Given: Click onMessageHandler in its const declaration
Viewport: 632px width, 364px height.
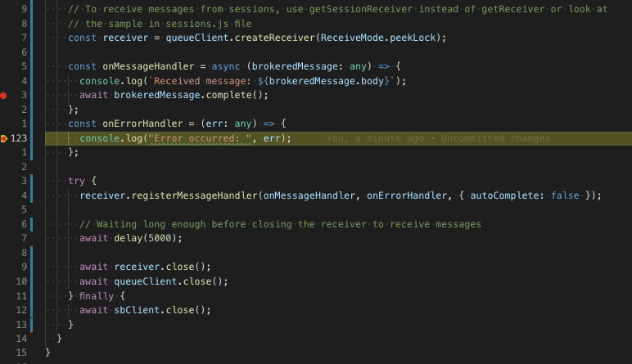Looking at the screenshot, I should pos(148,66).
